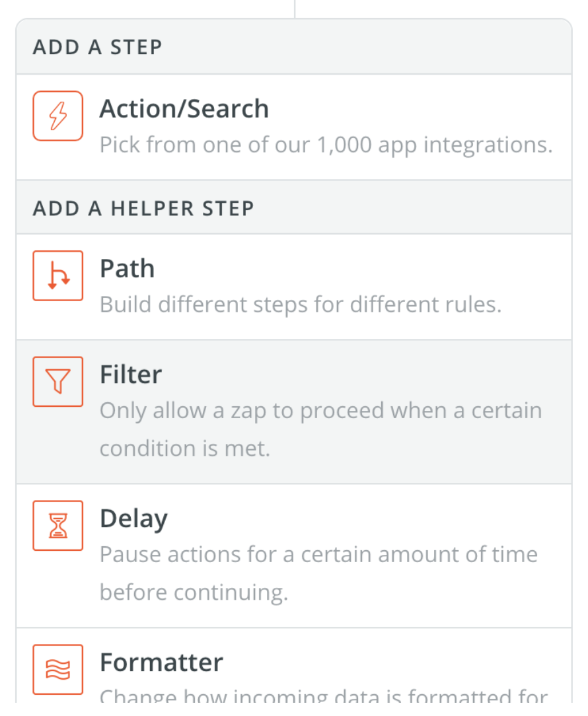Screen dimensions: 588x716
Task: Add the Filter helper step title
Action: [x=131, y=375]
